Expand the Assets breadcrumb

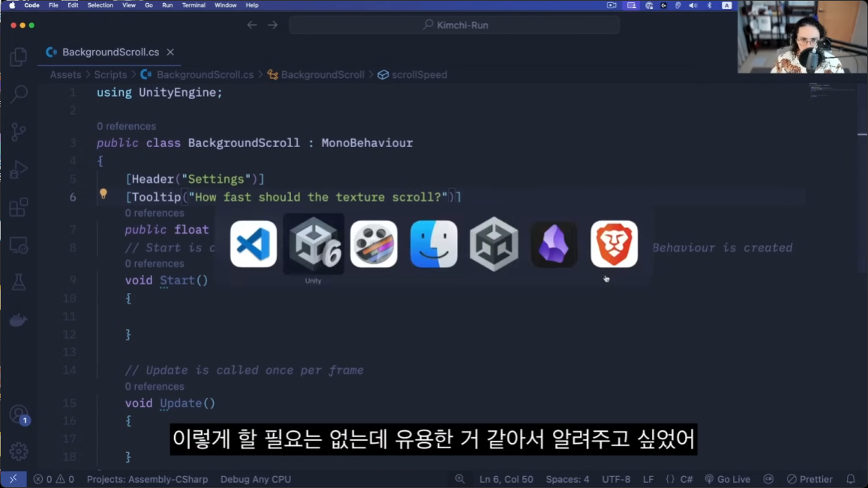pos(65,75)
